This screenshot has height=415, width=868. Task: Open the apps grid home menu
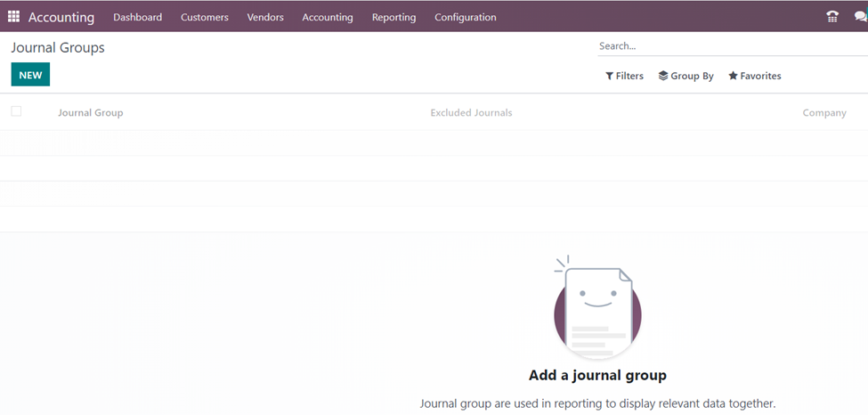pyautogui.click(x=14, y=17)
